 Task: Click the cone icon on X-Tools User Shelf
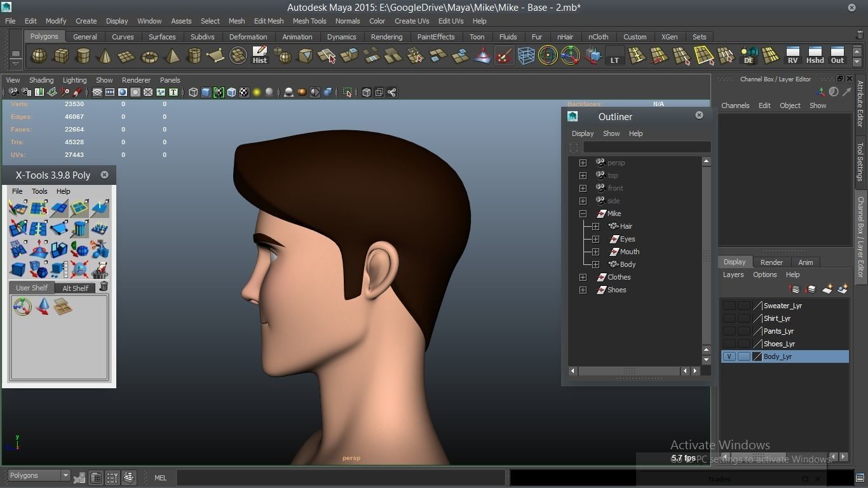pyautogui.click(x=43, y=307)
